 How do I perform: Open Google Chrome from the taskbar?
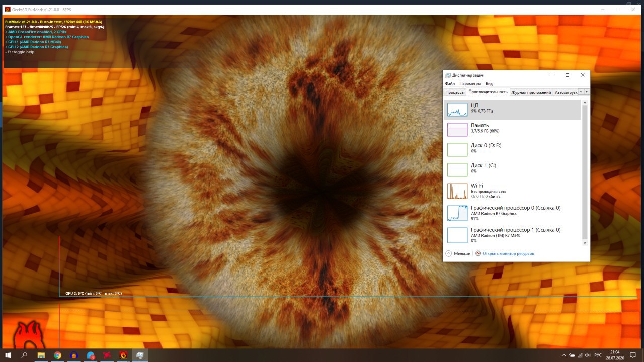[x=58, y=355]
